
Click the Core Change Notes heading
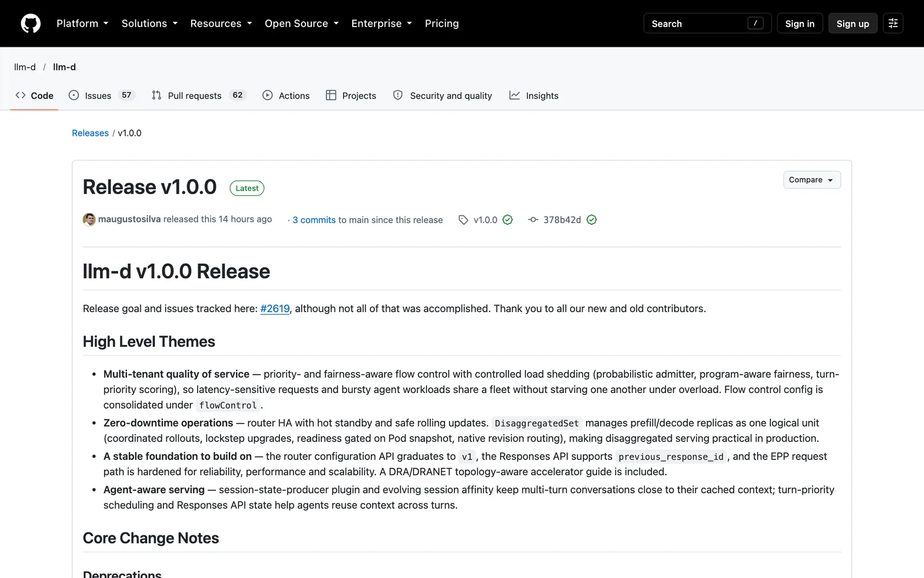(151, 538)
